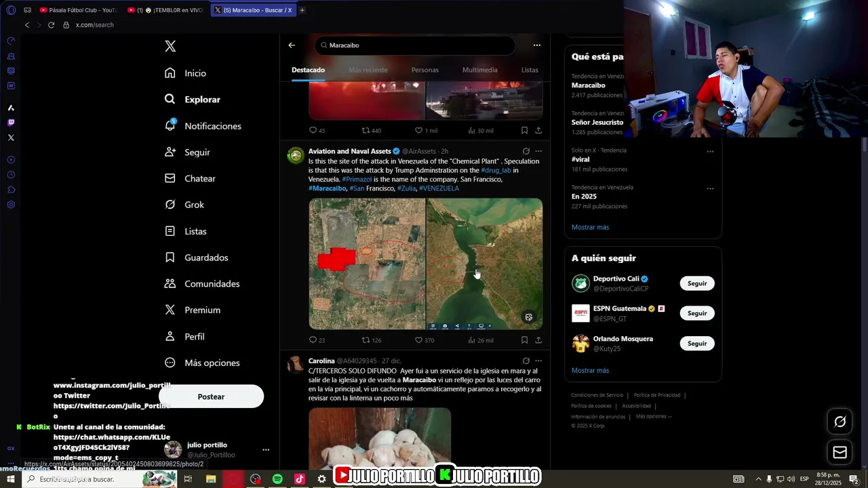
Task: Open Carolina's profile avatar
Action: point(296,365)
